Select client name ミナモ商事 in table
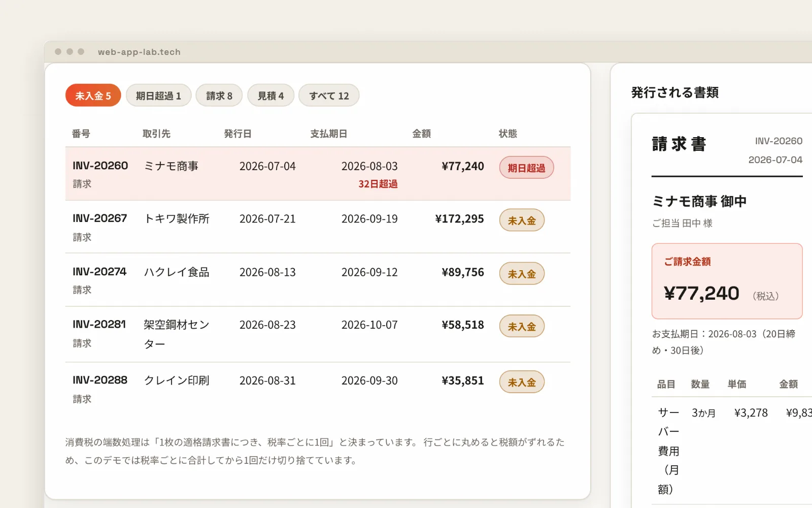The height and width of the screenshot is (508, 812). point(171,166)
